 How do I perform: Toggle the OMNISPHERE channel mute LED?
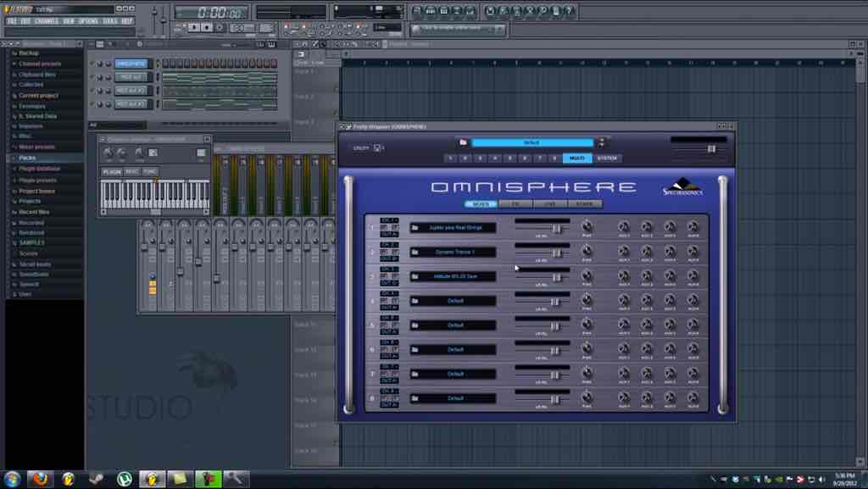[92, 64]
